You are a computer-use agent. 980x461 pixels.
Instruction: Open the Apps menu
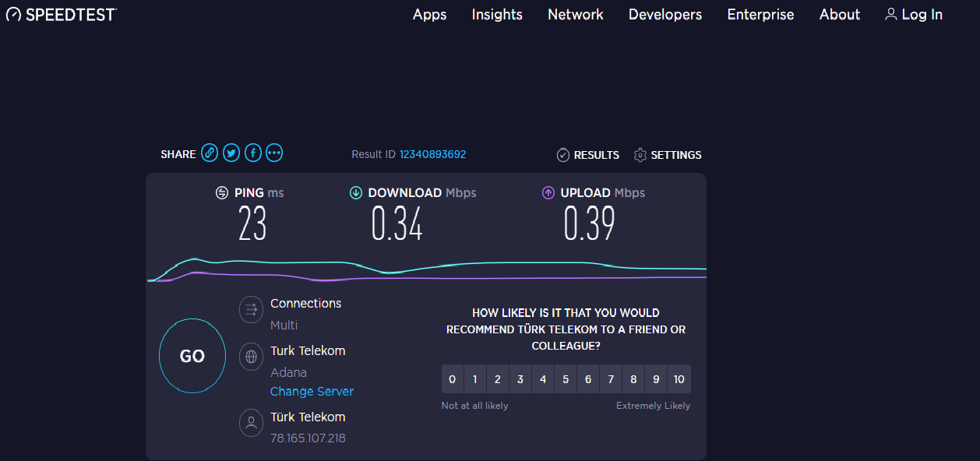pyautogui.click(x=429, y=15)
